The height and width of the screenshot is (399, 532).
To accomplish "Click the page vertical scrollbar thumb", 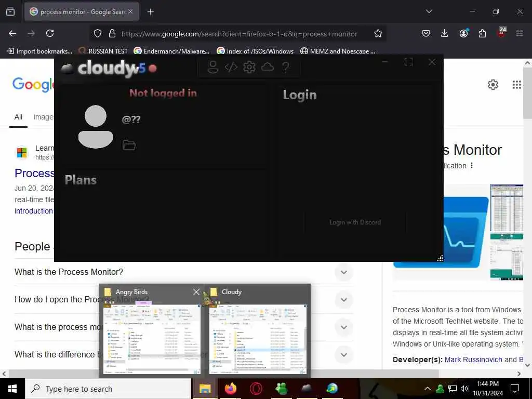I will tap(528, 94).
